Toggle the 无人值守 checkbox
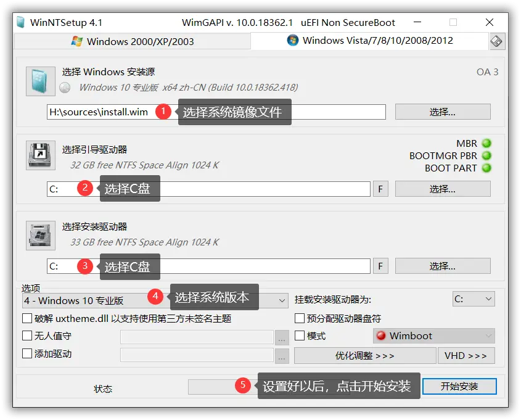Viewport: 521px width, 420px height. (27, 336)
